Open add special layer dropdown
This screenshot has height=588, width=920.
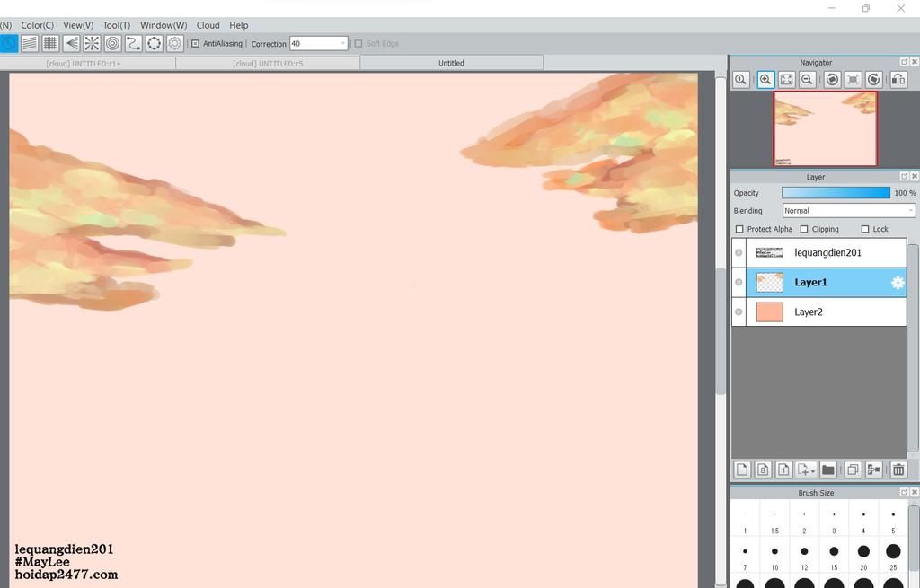click(806, 470)
